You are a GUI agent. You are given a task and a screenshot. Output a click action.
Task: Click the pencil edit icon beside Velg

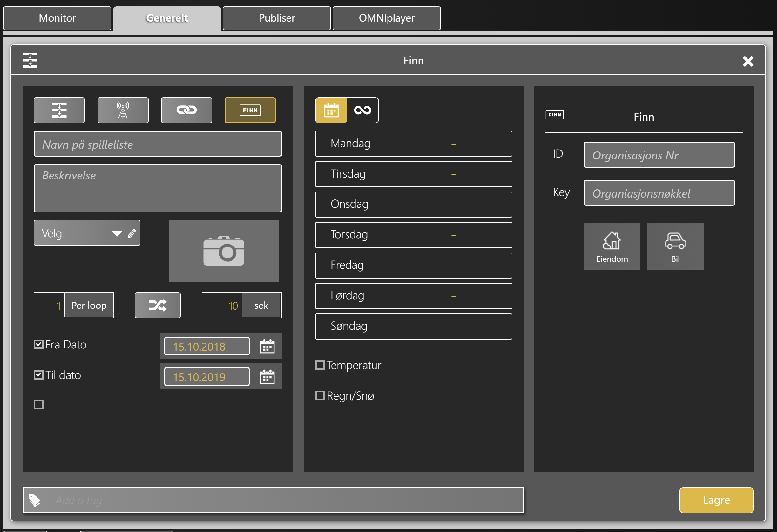(x=132, y=233)
